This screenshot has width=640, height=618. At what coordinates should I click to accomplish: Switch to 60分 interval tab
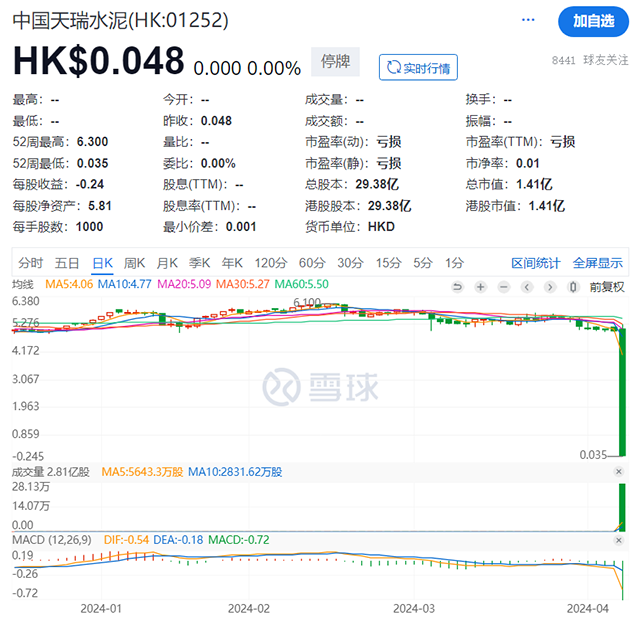pyautogui.click(x=312, y=263)
